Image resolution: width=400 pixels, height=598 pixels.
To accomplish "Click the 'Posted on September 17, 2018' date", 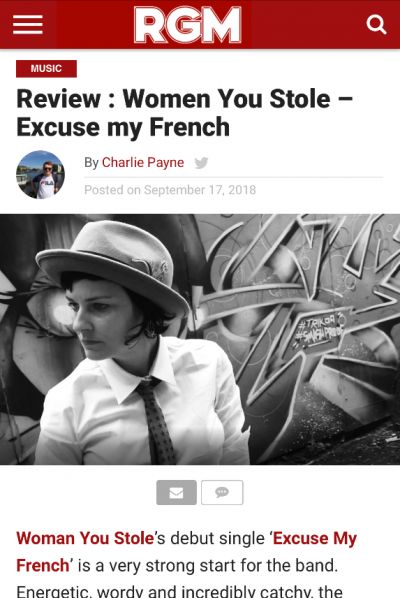I will [x=170, y=190].
